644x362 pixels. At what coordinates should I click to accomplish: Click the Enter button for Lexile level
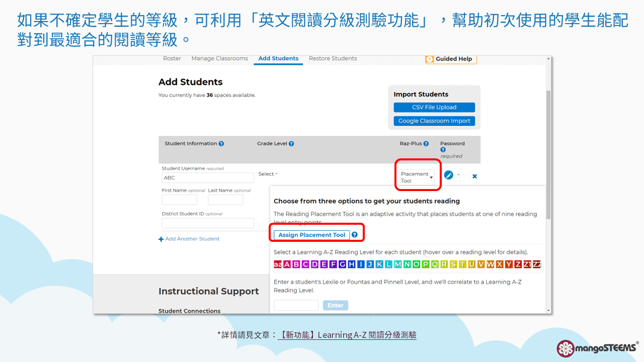[x=336, y=305]
